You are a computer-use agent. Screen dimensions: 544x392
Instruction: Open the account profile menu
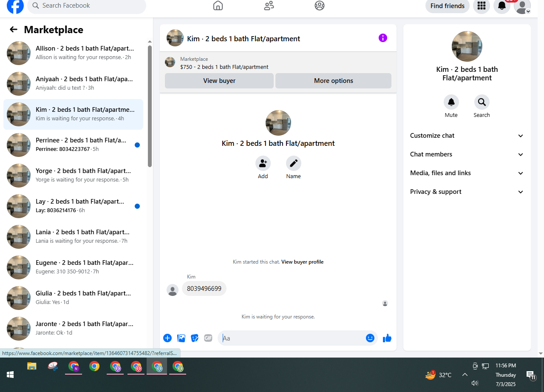pyautogui.click(x=522, y=6)
